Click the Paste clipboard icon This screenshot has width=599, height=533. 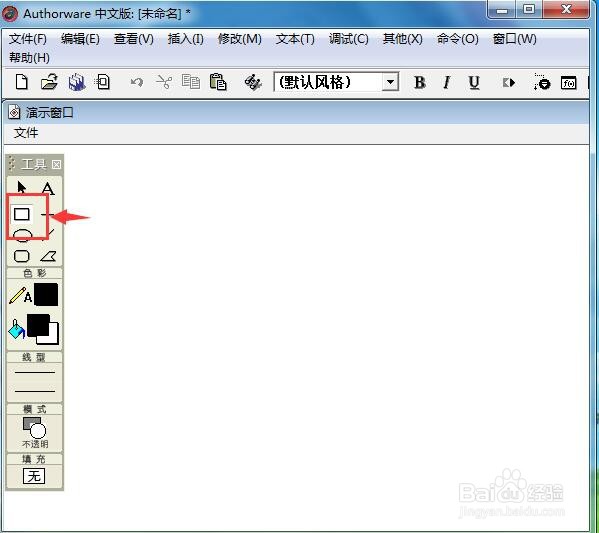coord(218,82)
